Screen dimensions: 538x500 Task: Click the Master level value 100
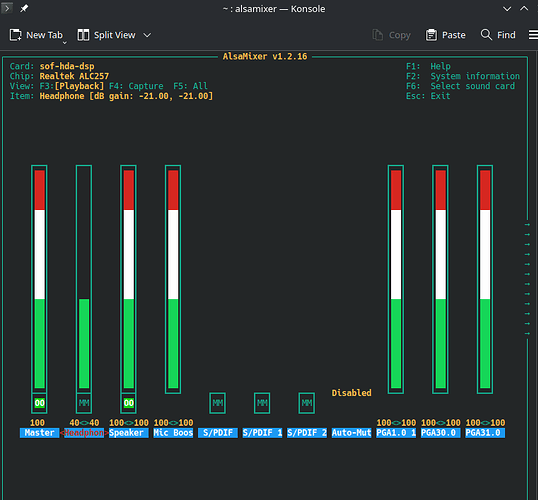pyautogui.click(x=37, y=423)
